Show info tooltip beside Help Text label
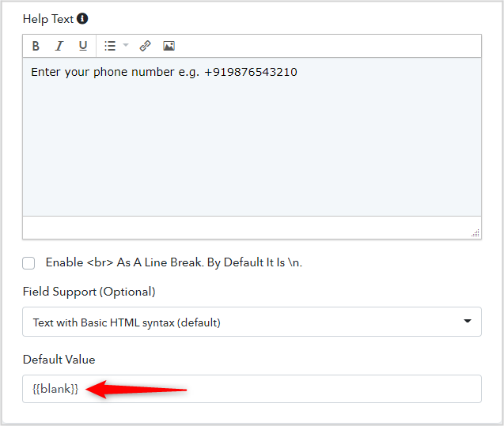The height and width of the screenshot is (426, 504). (x=82, y=19)
